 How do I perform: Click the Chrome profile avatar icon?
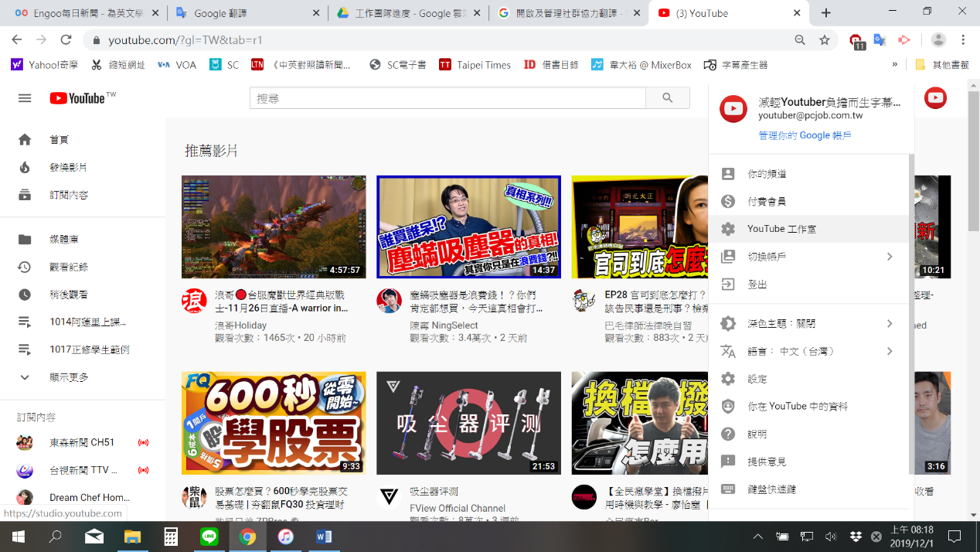point(938,40)
